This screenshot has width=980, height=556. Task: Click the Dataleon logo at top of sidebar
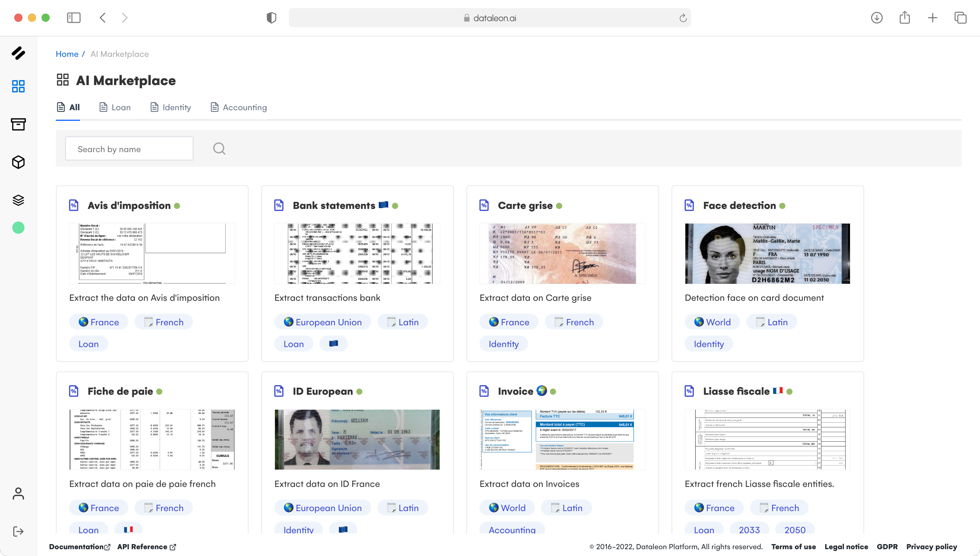pyautogui.click(x=18, y=53)
